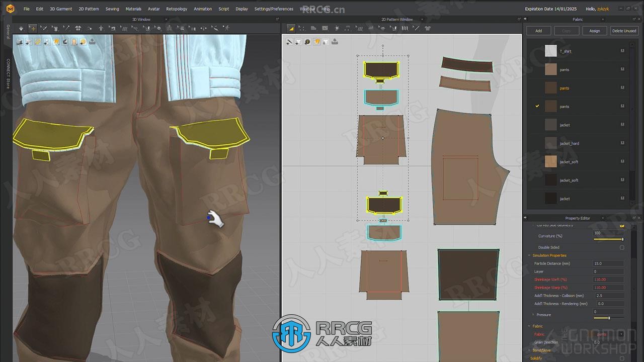Open the 3D Garment menu

(x=61, y=9)
